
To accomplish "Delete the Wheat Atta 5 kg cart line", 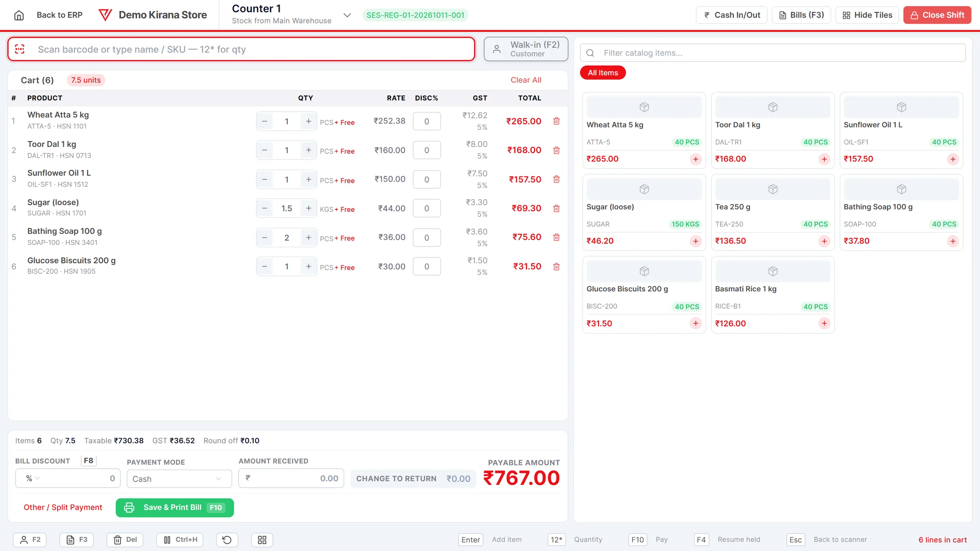I will point(556,121).
